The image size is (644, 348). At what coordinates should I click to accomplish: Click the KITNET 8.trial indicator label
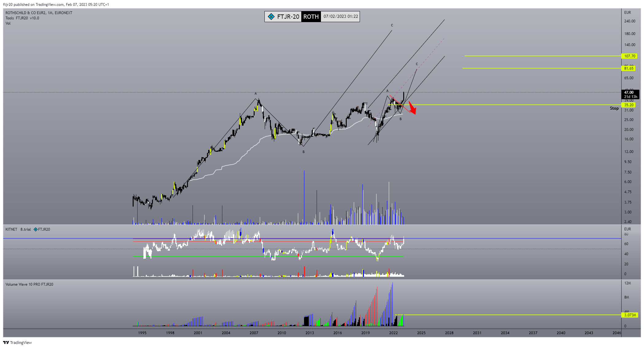[x=18, y=229]
